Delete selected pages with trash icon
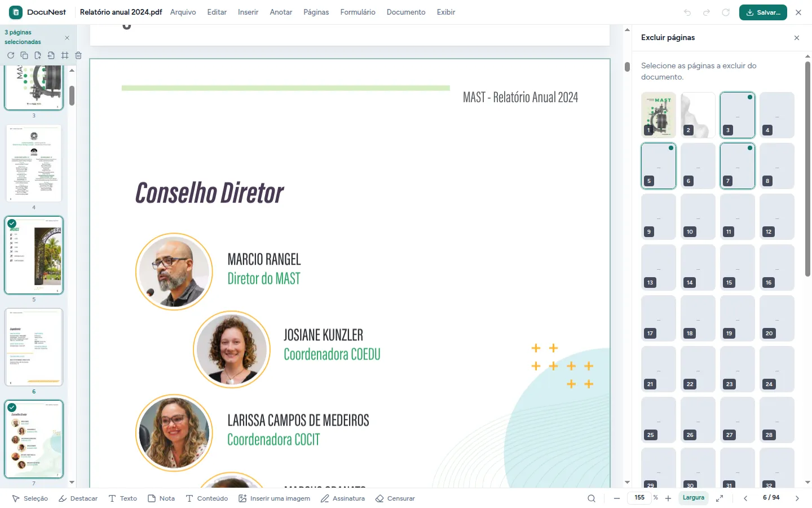Viewport: 812px width, 508px height. (78, 55)
